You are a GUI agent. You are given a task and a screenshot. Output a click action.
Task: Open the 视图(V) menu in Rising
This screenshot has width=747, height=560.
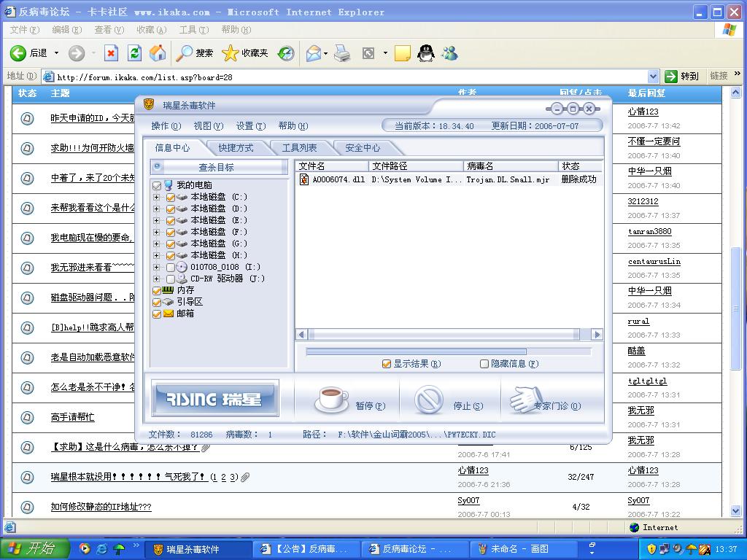pyautogui.click(x=209, y=125)
